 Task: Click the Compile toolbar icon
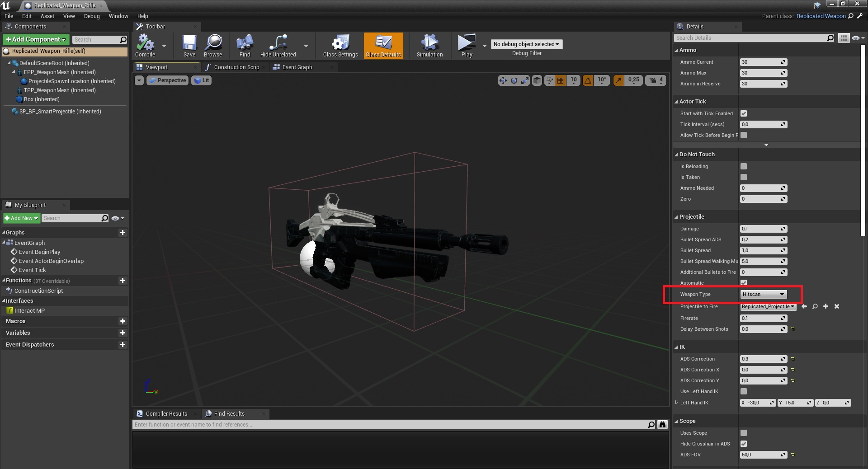click(x=145, y=45)
